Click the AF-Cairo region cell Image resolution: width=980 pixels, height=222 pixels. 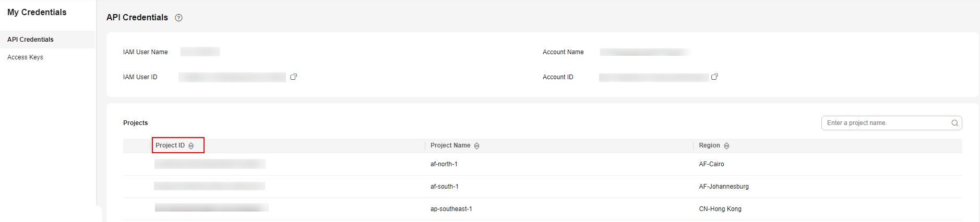711,164
